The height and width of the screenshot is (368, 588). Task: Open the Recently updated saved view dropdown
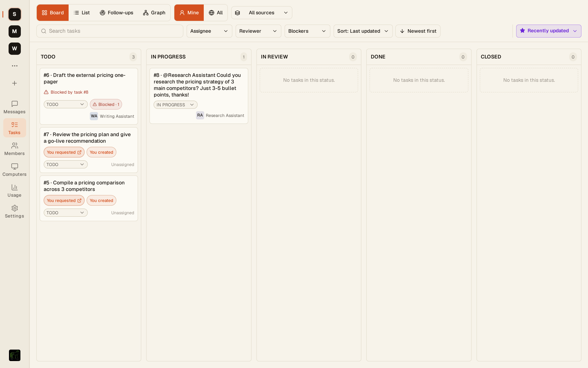[x=549, y=31]
